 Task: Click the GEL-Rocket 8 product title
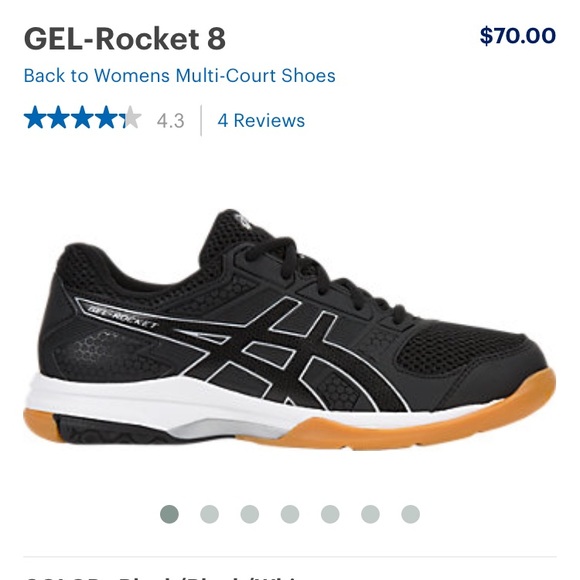coord(125,39)
